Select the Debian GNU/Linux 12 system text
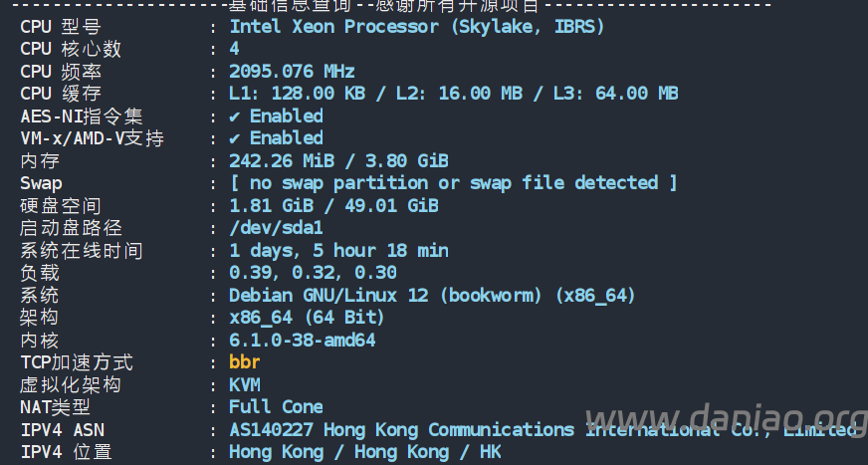The height and width of the screenshot is (465, 868). tap(328, 295)
